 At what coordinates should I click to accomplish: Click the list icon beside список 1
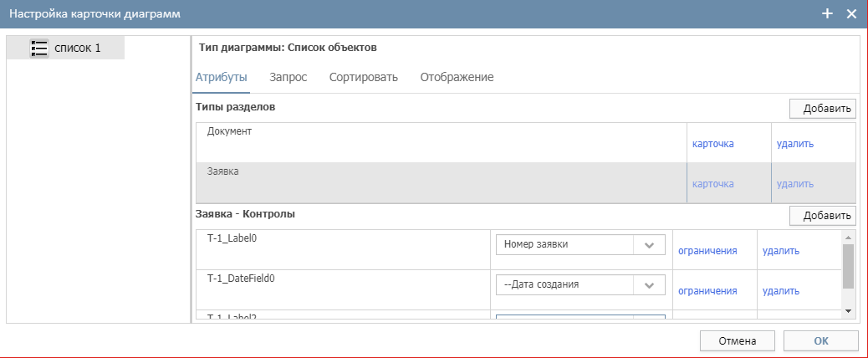click(x=38, y=49)
